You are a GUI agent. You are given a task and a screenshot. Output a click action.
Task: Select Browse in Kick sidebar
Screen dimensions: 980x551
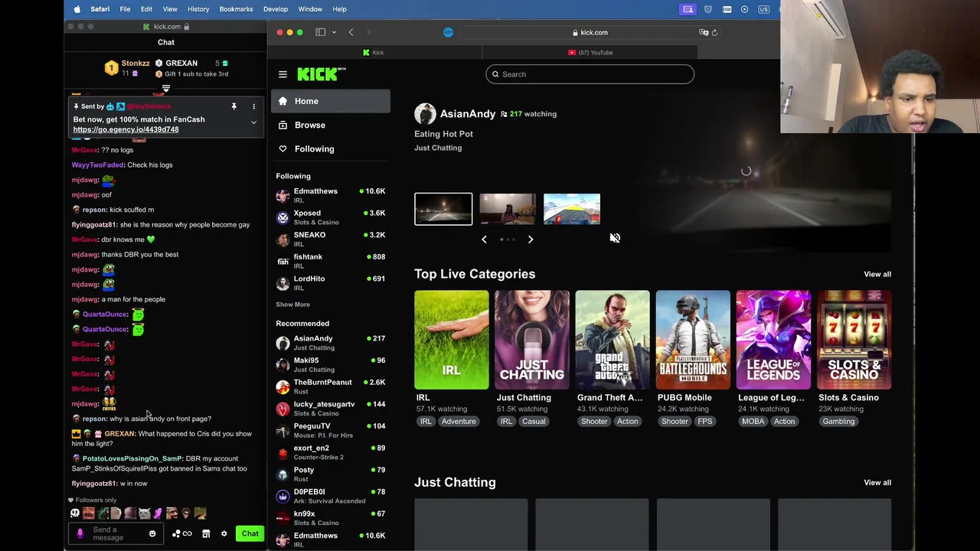[x=331, y=125]
